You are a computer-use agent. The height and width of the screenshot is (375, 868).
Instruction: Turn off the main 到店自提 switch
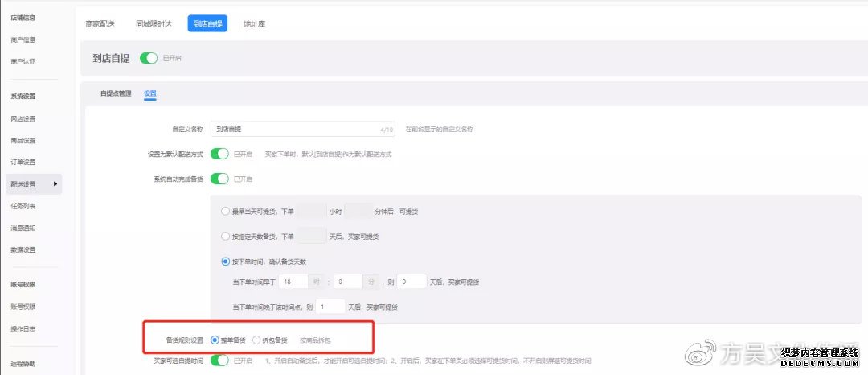149,58
